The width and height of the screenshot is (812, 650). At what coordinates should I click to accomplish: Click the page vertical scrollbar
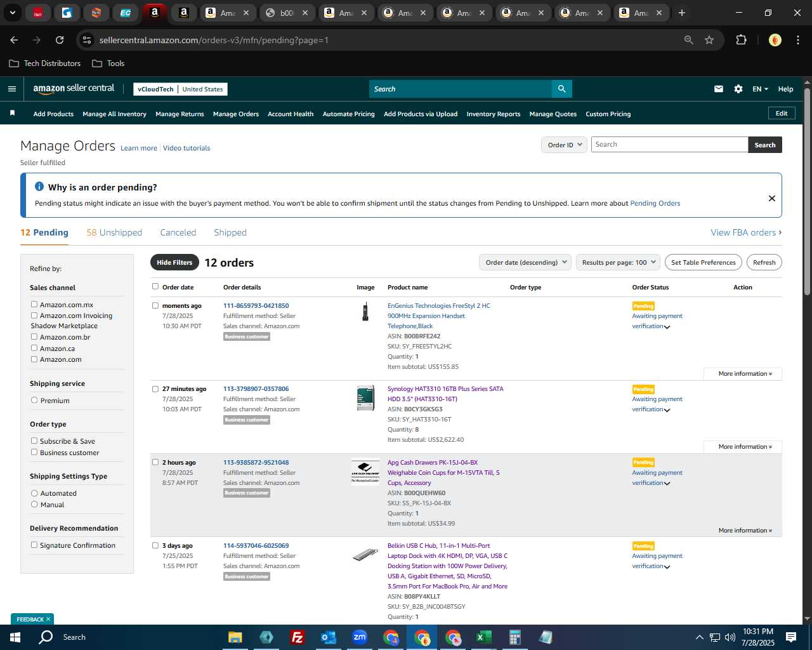point(807,190)
